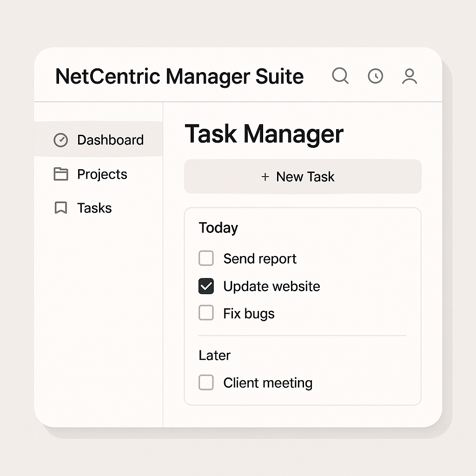The height and width of the screenshot is (476, 476).
Task: Check the Send report checkbox
Action: pos(206,258)
